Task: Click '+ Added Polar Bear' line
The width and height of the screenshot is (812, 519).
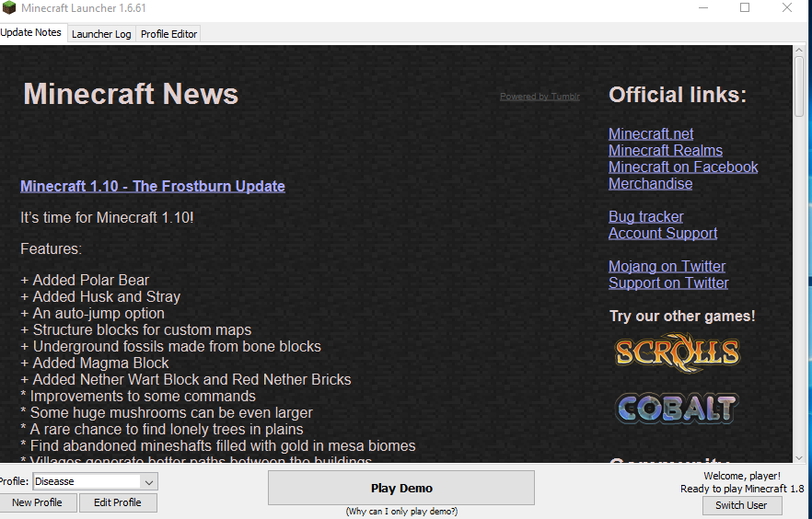Action: (85, 280)
